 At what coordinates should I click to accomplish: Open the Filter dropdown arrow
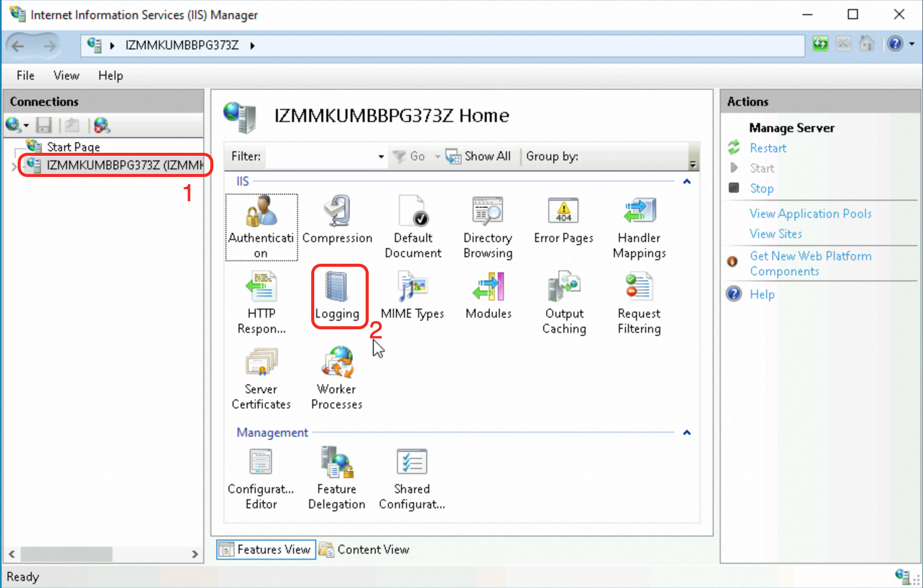[x=381, y=156]
